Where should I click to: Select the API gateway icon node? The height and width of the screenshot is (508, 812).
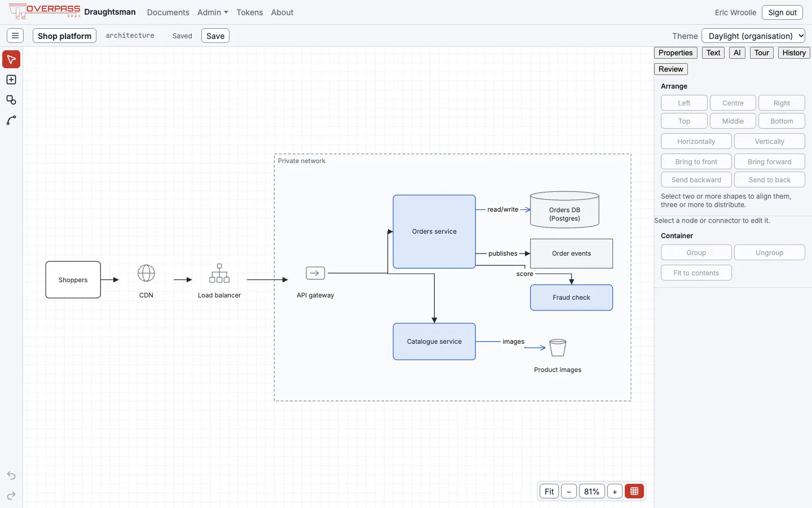pyautogui.click(x=315, y=273)
